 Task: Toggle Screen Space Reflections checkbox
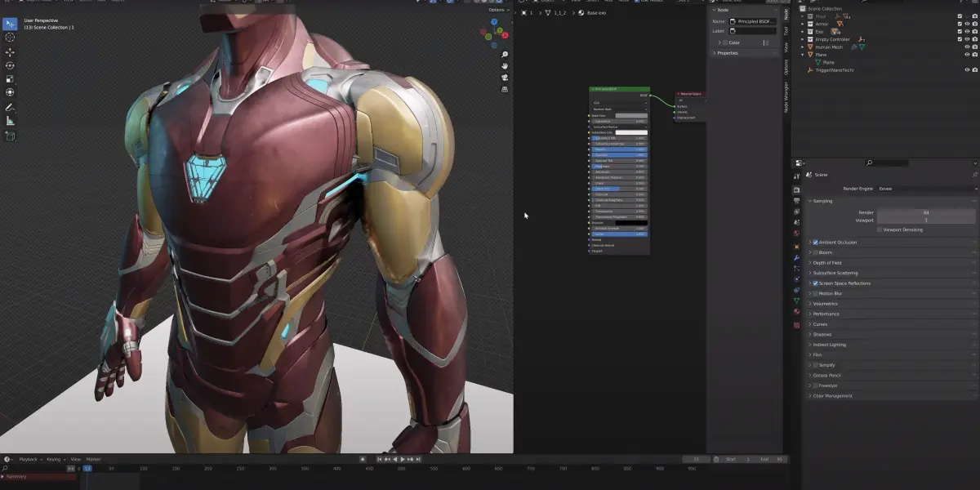(x=816, y=283)
